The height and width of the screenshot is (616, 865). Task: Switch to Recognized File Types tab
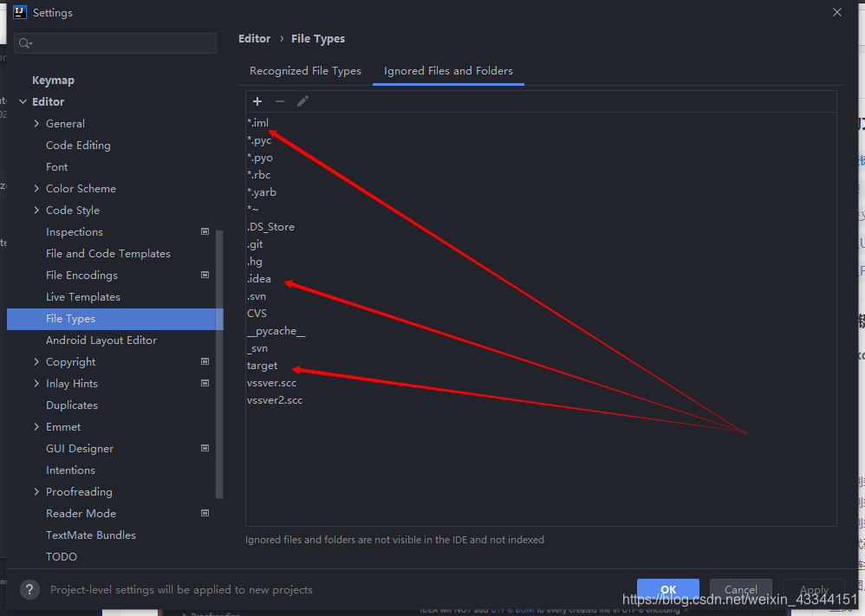[305, 70]
